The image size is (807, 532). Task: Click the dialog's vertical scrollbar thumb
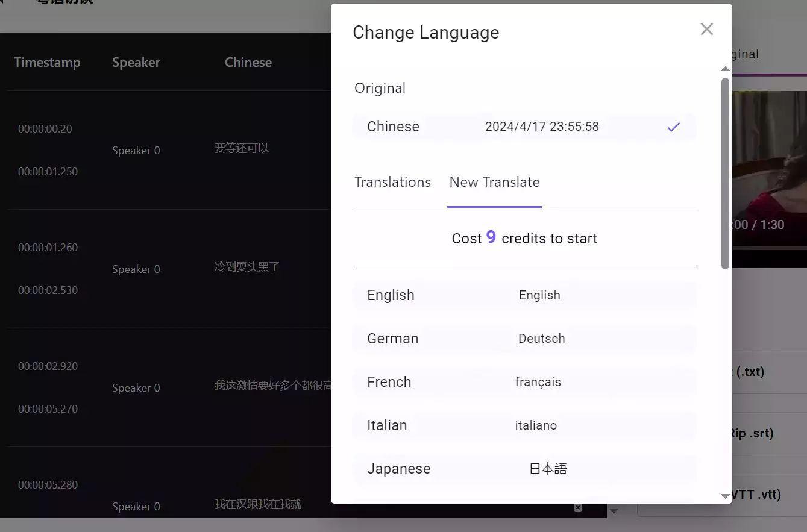pyautogui.click(x=725, y=172)
